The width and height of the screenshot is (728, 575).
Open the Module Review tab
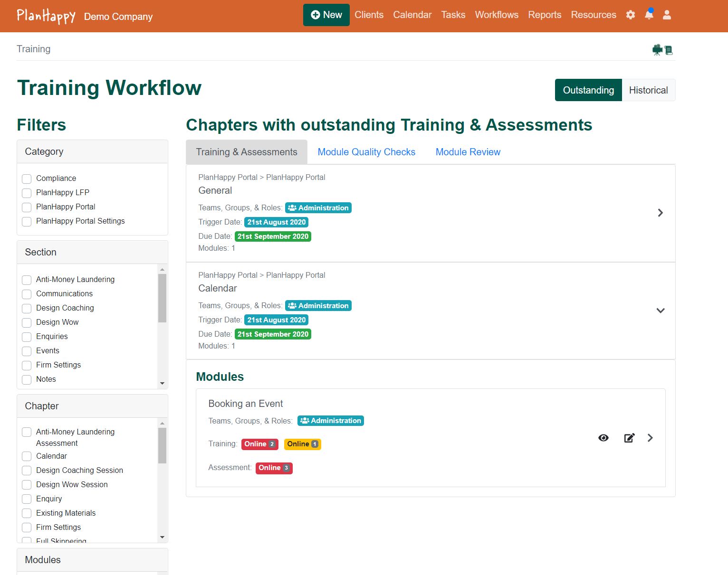[x=468, y=152]
